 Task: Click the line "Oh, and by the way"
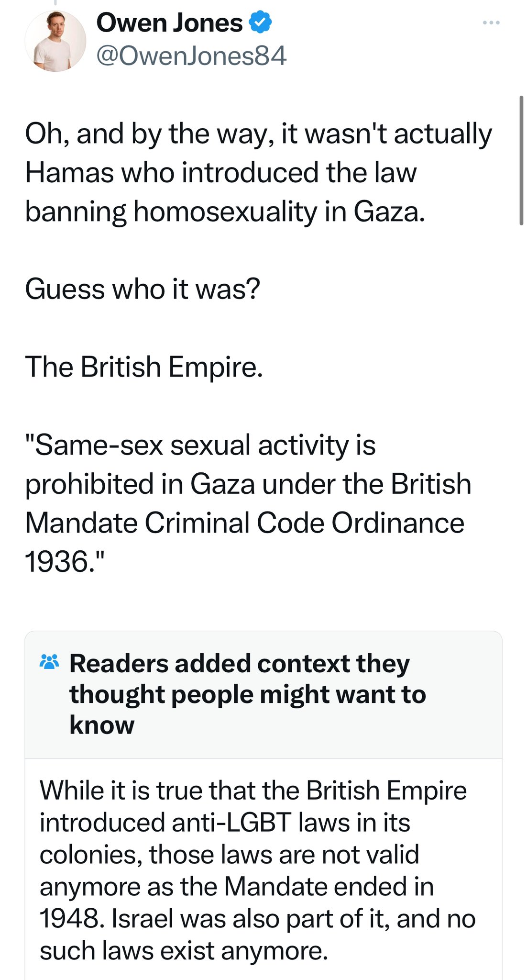click(x=258, y=134)
